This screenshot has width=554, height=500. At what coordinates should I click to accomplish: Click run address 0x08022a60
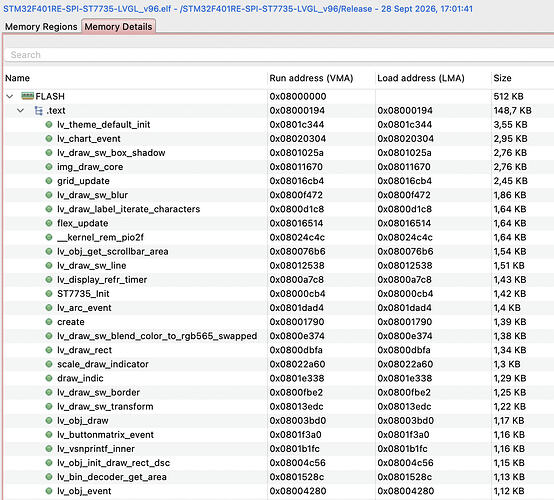click(x=297, y=364)
